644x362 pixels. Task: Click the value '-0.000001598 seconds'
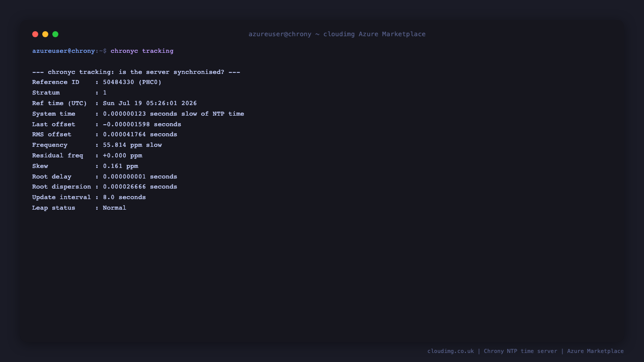click(142, 124)
